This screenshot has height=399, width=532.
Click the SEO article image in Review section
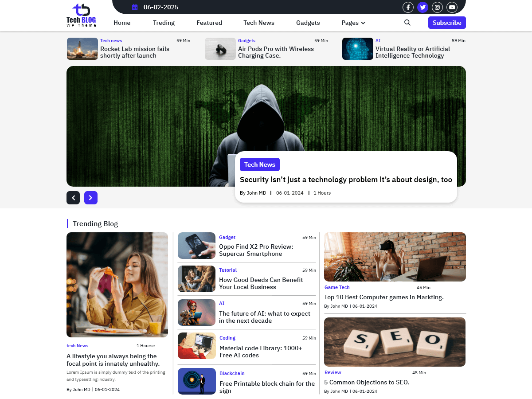pos(395,342)
